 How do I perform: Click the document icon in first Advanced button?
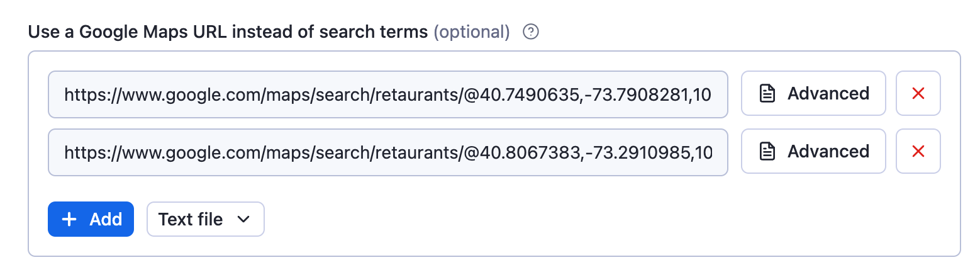(x=767, y=94)
